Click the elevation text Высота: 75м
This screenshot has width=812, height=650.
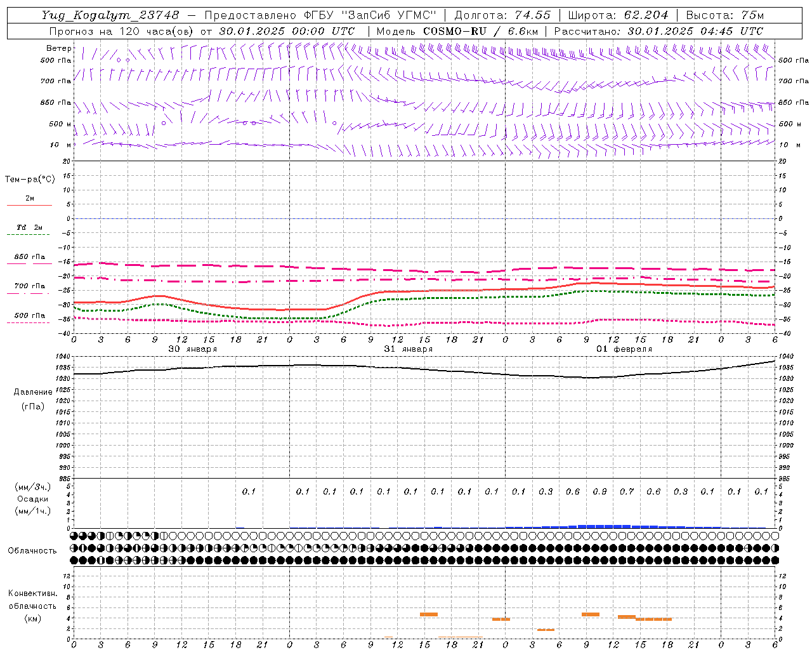[x=724, y=15]
